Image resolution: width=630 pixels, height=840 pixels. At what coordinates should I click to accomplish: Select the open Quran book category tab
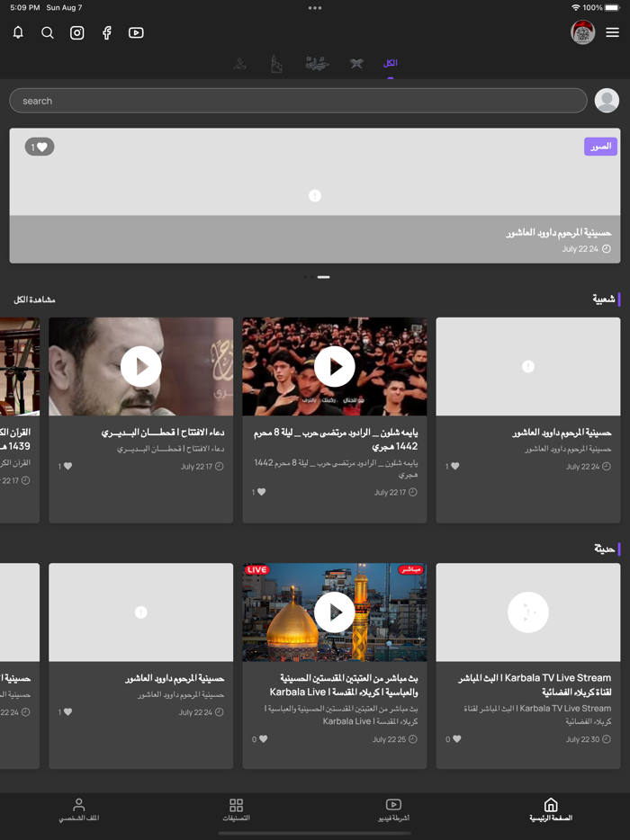pos(356,64)
